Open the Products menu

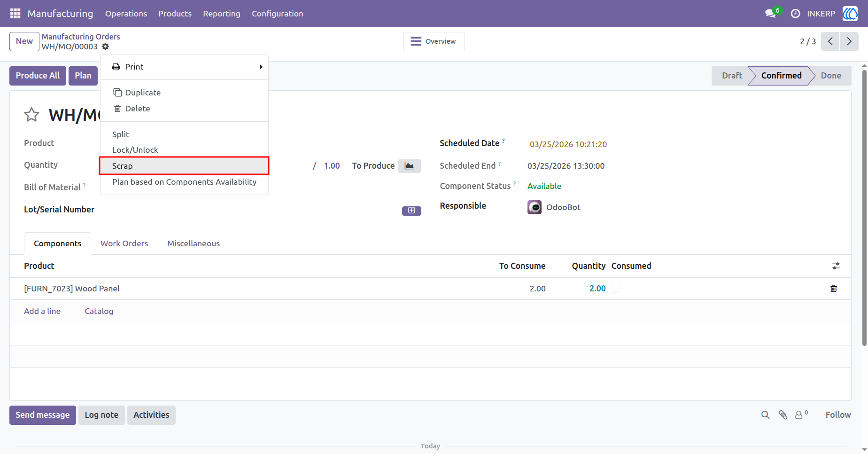(175, 14)
